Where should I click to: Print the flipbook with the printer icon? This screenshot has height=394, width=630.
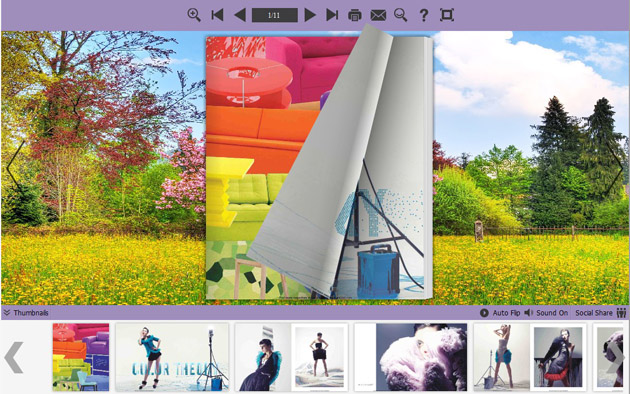coord(355,15)
